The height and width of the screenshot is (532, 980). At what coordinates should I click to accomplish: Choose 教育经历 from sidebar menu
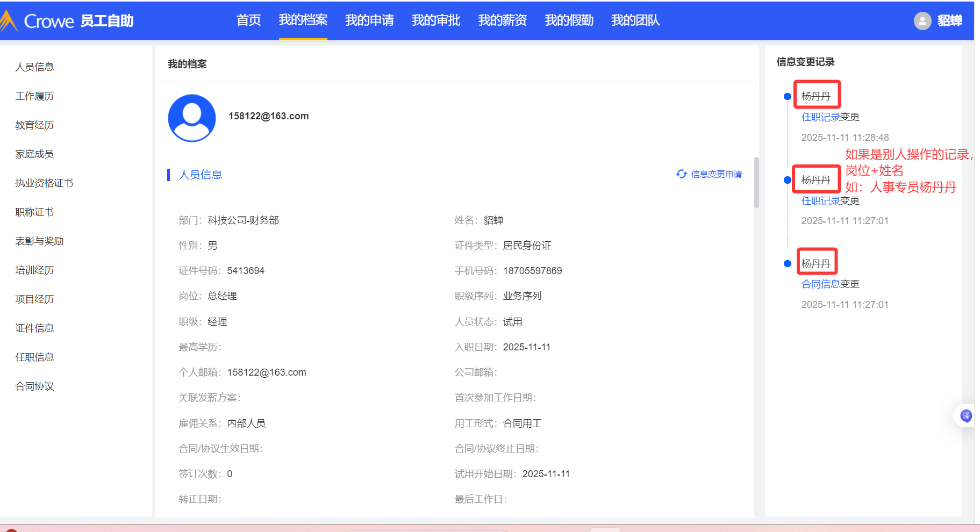34,125
